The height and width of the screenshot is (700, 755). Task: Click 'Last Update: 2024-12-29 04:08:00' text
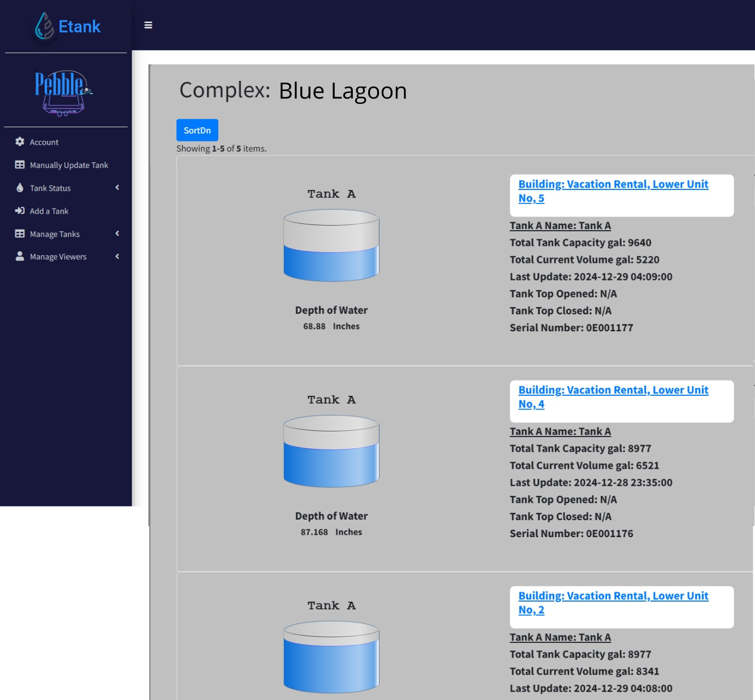tap(591, 688)
